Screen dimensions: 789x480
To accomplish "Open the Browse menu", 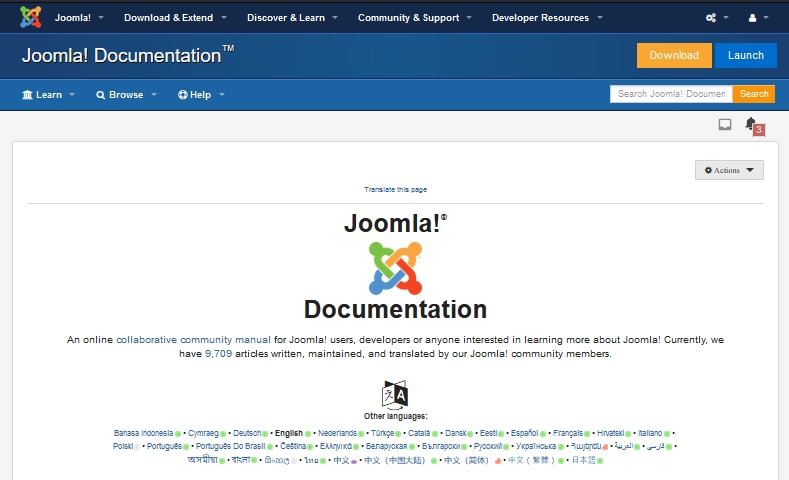I will click(126, 95).
